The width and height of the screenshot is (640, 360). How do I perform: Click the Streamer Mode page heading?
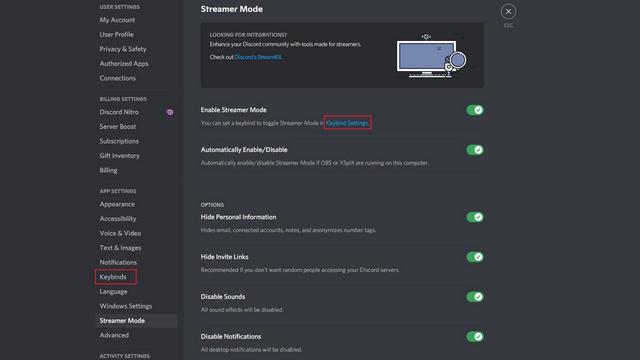231,9
